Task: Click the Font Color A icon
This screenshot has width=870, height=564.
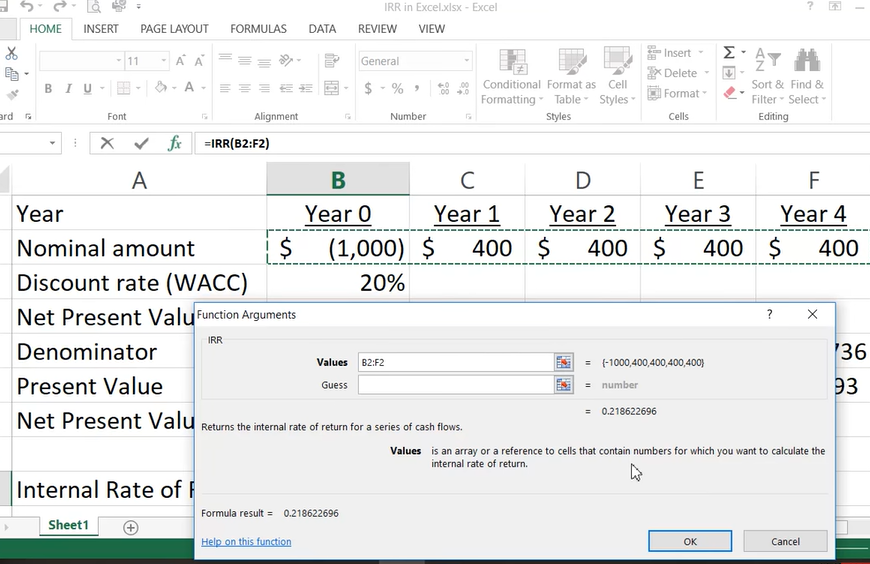Action: pyautogui.click(x=189, y=87)
